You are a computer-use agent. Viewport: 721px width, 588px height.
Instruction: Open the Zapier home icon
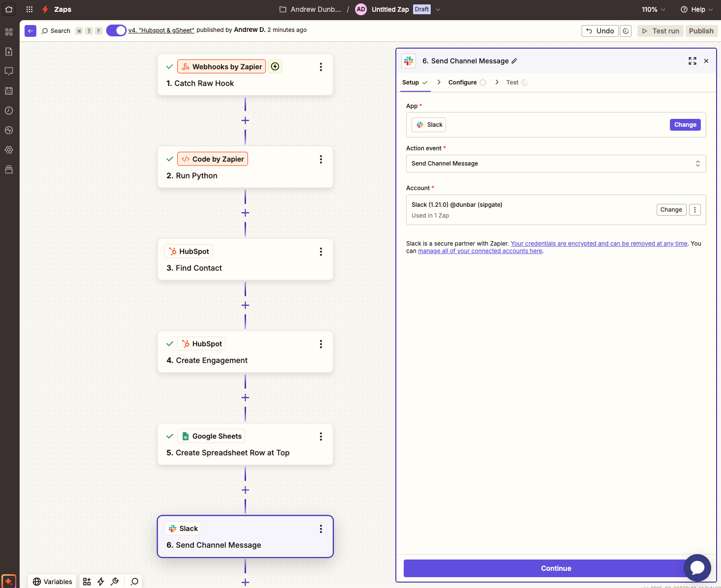(9, 9)
